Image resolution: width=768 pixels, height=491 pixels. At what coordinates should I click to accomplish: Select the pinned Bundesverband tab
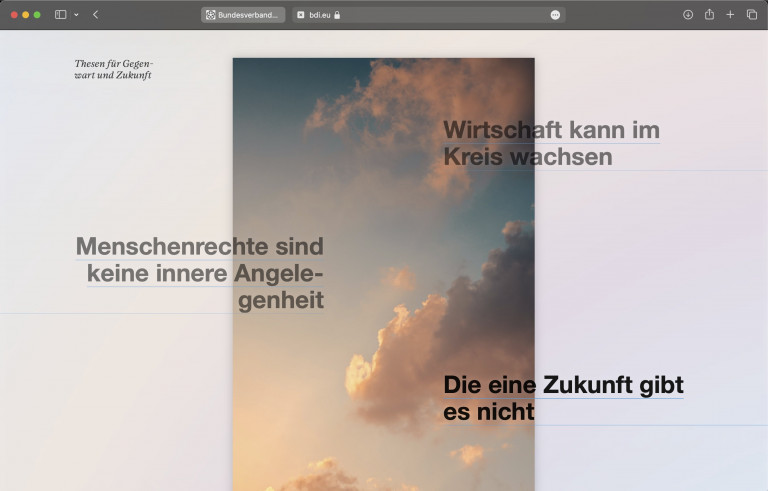(243, 15)
